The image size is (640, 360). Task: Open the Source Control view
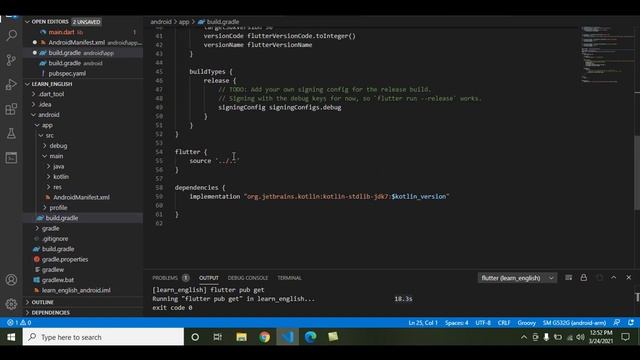[11, 60]
